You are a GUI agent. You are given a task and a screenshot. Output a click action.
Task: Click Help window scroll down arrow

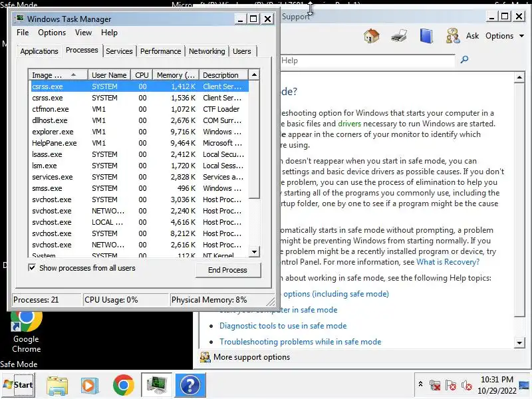[519, 342]
